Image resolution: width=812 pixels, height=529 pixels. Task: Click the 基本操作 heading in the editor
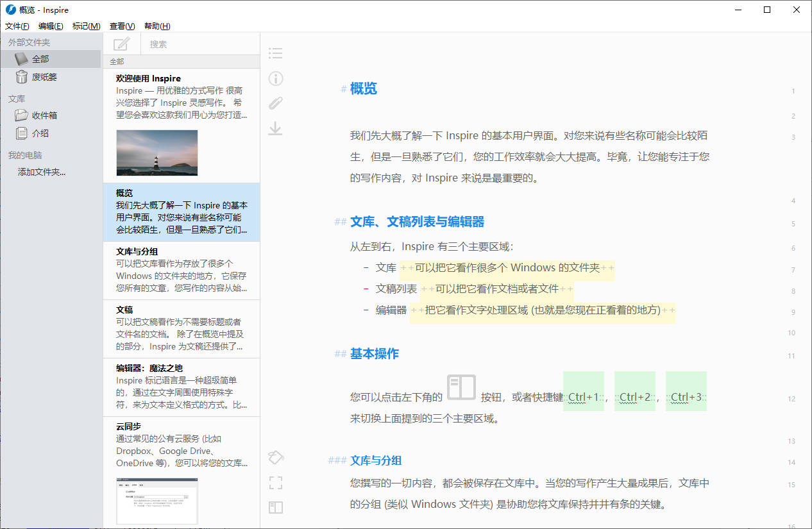tap(375, 354)
